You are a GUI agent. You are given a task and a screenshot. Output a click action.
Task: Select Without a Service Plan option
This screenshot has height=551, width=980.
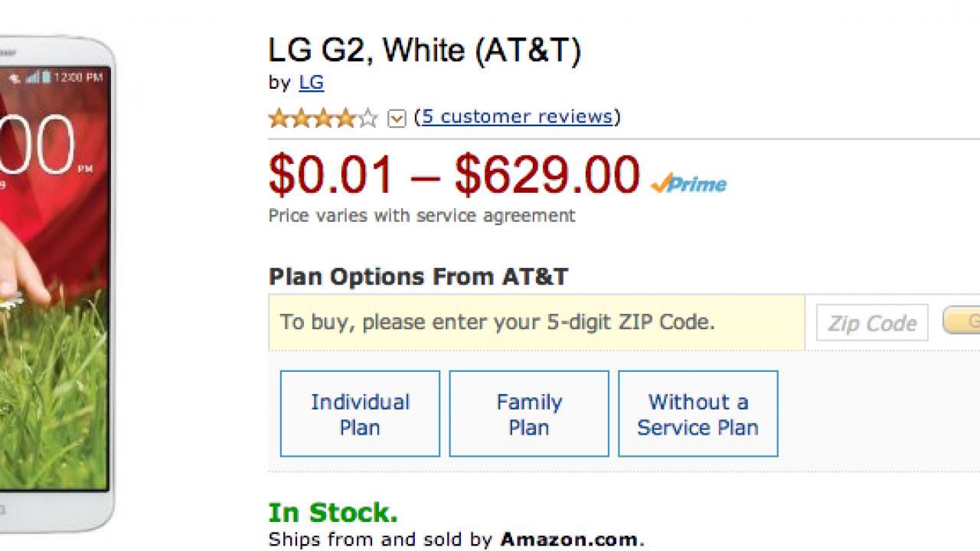click(697, 414)
